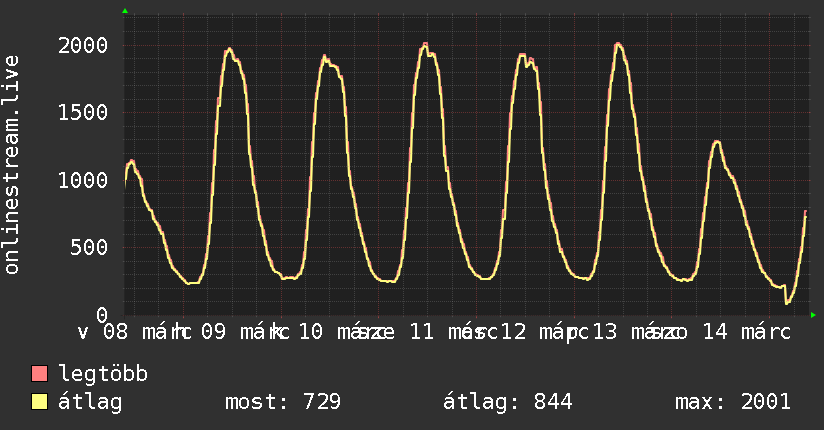Click the 500 y-axis label
The height and width of the screenshot is (430, 824).
pos(89,247)
